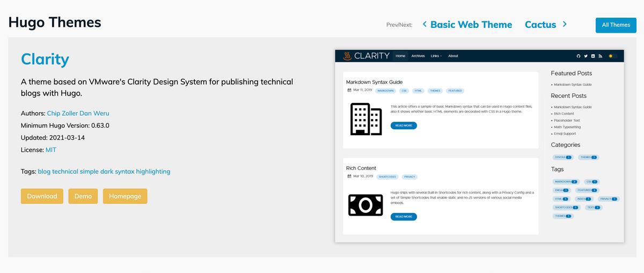Go to the Basic Web Theme page
This screenshot has height=273, width=644.
point(471,25)
